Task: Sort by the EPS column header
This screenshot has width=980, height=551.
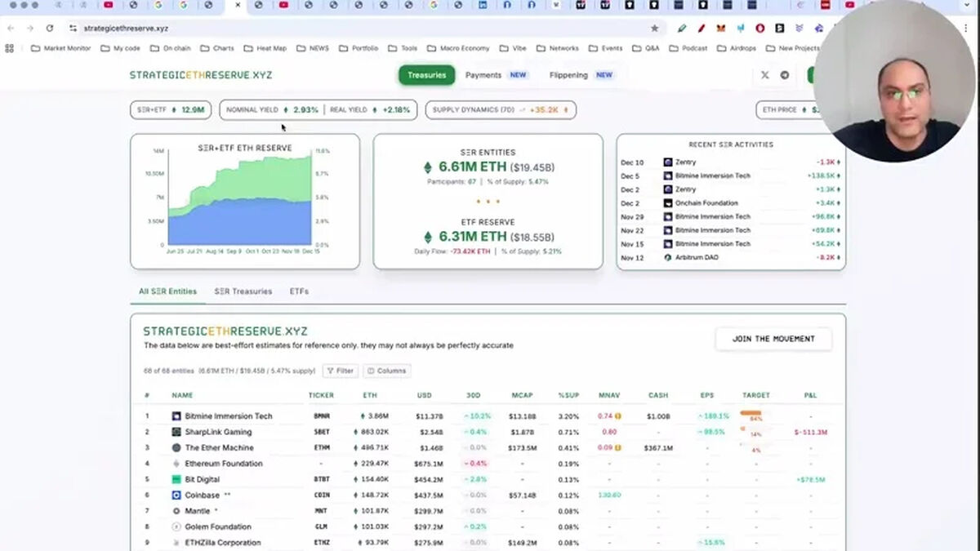Action: (706, 395)
